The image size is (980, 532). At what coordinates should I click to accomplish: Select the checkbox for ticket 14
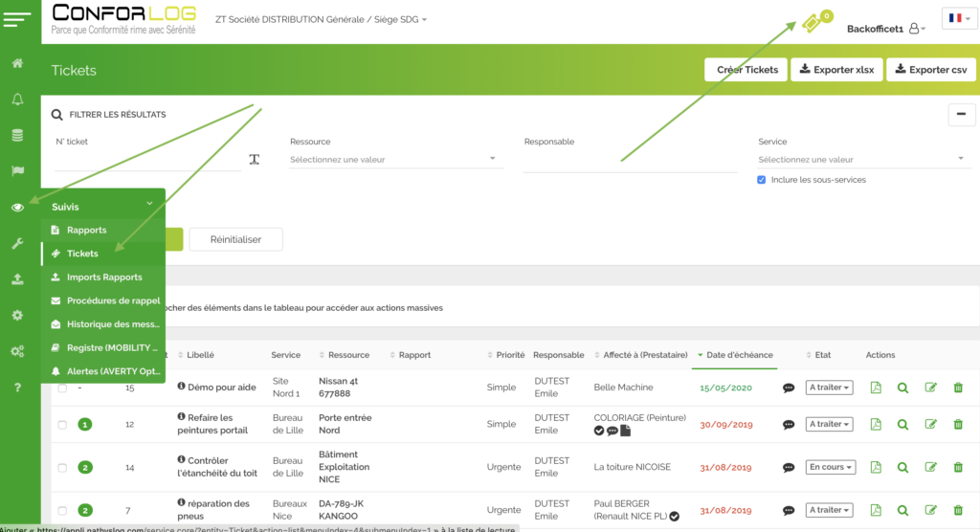(62, 468)
